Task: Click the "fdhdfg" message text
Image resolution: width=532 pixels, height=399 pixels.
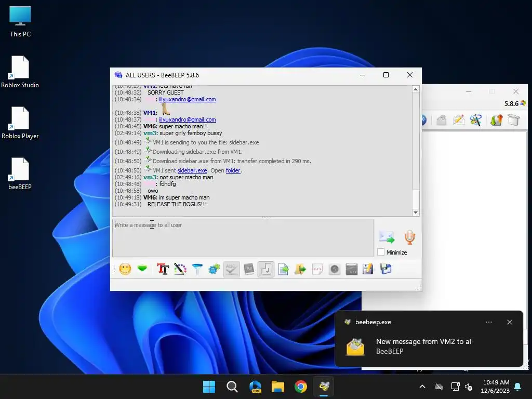Action: click(168, 184)
